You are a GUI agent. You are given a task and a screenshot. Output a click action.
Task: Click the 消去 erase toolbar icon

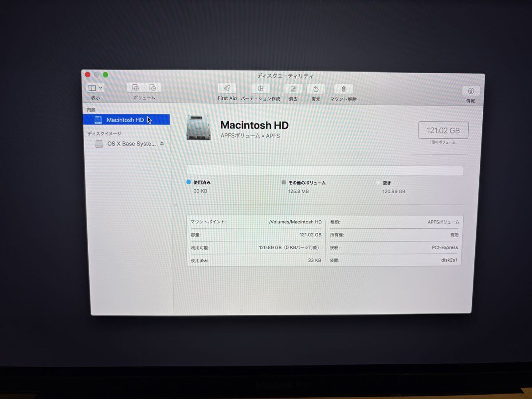click(x=293, y=89)
